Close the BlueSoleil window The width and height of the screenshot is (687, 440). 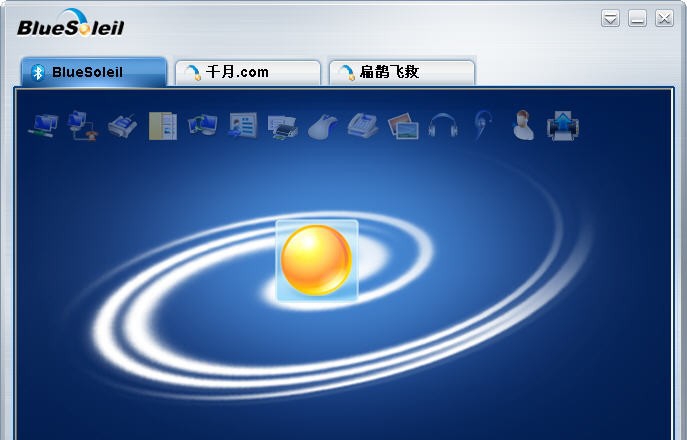coord(664,19)
